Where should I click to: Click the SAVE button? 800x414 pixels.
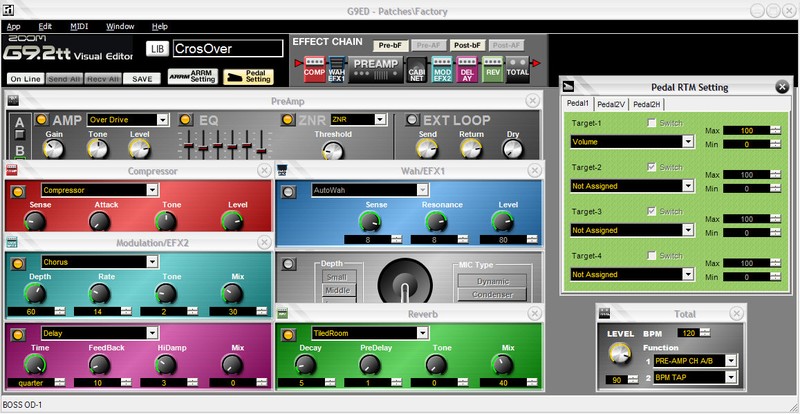tap(142, 79)
